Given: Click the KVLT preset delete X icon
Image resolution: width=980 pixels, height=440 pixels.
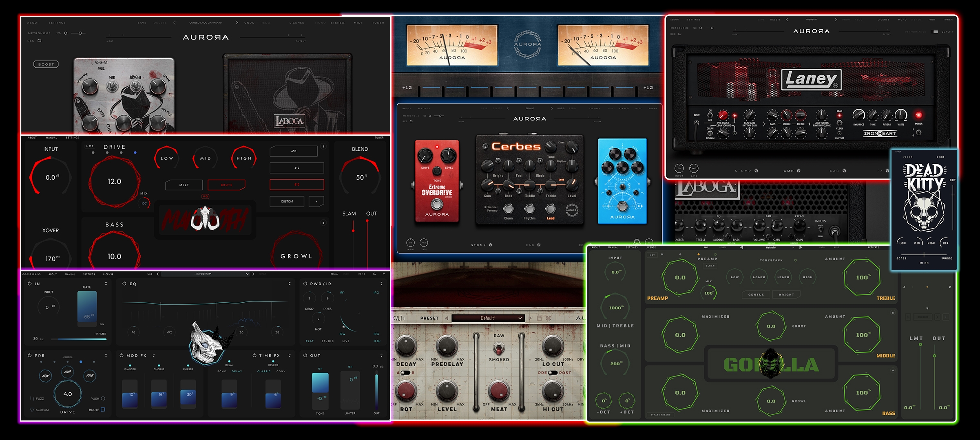Looking at the screenshot, I should click(549, 318).
